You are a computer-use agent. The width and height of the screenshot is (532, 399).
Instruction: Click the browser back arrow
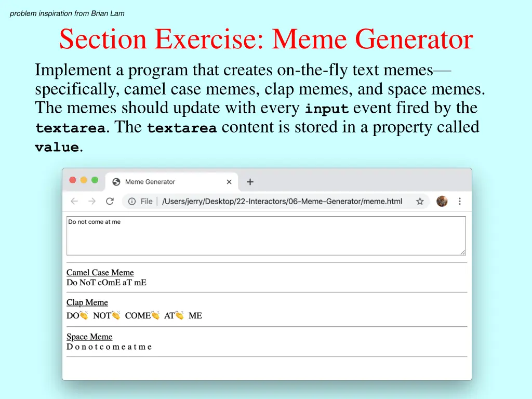click(x=74, y=202)
